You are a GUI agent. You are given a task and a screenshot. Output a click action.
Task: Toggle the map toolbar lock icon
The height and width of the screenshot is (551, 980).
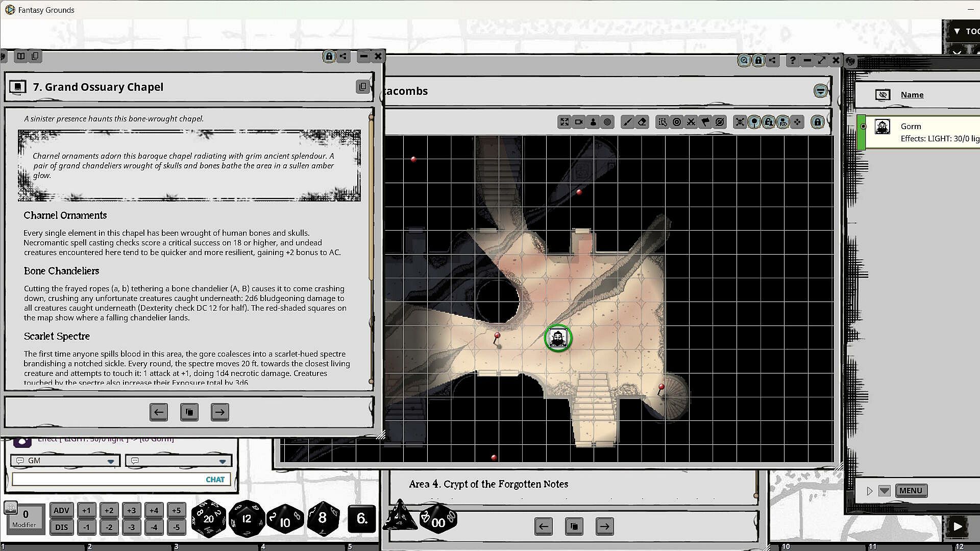tap(817, 122)
